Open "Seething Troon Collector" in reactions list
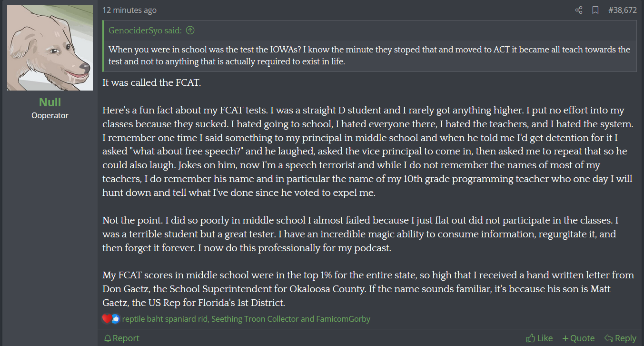This screenshot has height=346, width=644. [255, 319]
